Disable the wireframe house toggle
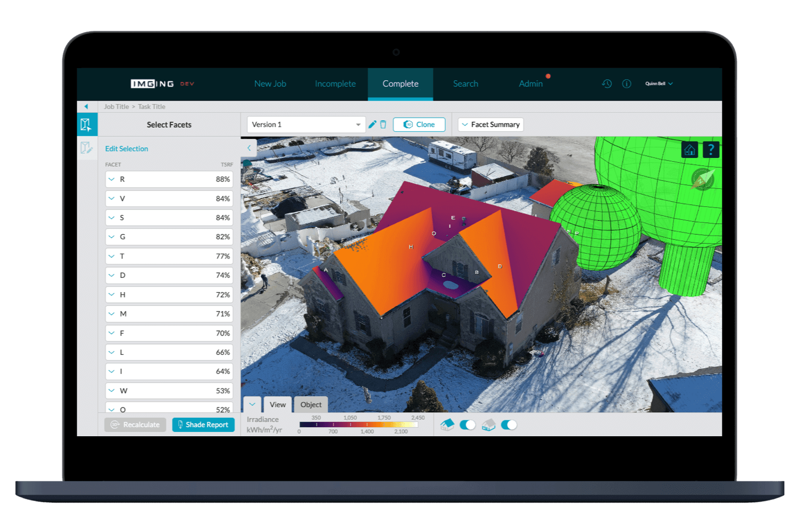The image size is (798, 532). tap(509, 425)
